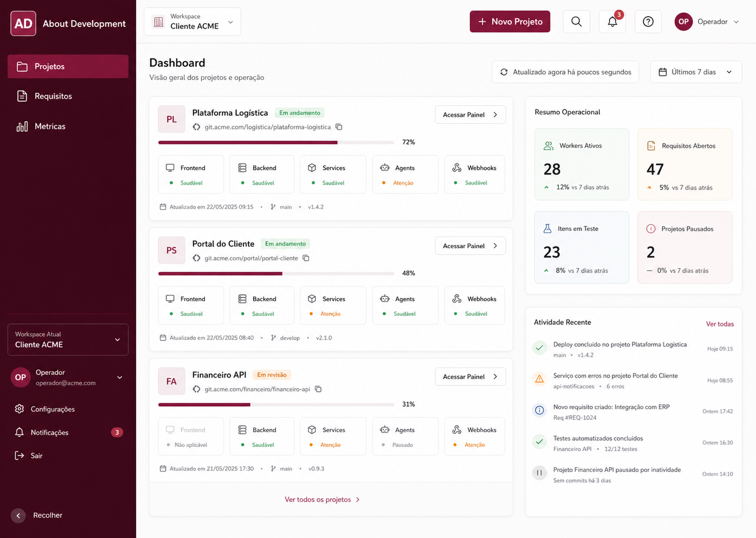
Task: Open Notificações in the sidebar
Action: [68, 432]
